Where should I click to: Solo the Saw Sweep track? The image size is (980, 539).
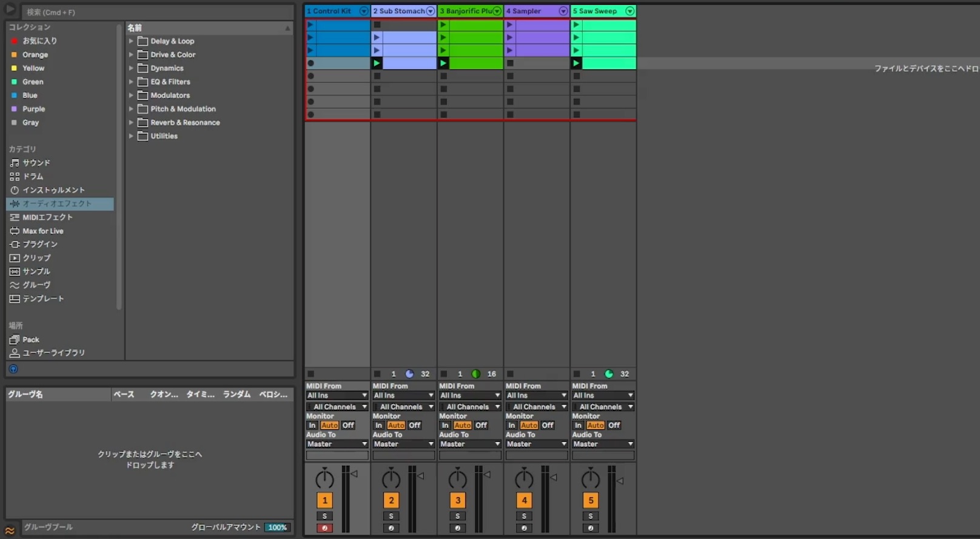pyautogui.click(x=591, y=516)
